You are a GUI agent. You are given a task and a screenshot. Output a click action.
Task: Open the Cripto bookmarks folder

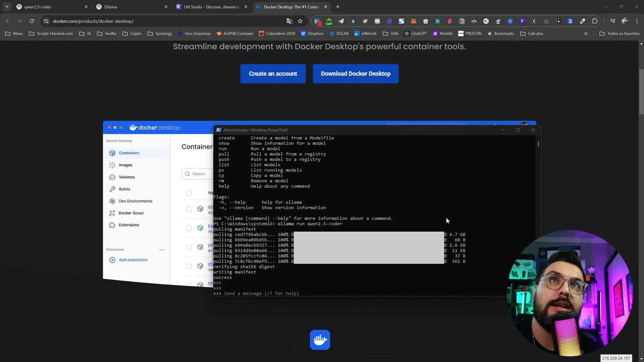coord(132,34)
